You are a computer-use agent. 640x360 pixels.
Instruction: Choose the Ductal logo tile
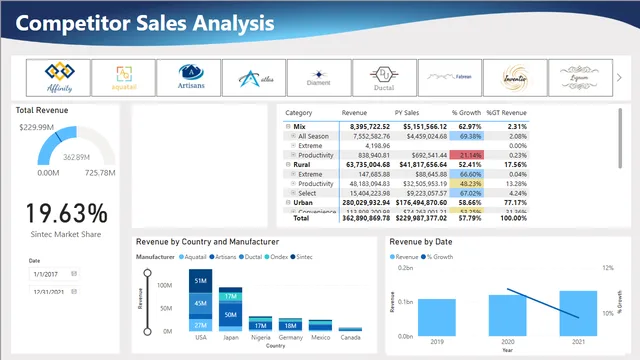coord(384,78)
